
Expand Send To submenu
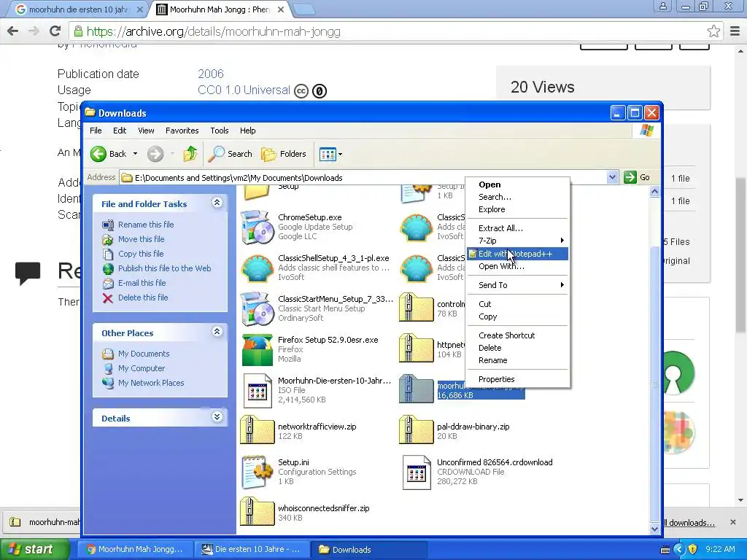pos(517,285)
